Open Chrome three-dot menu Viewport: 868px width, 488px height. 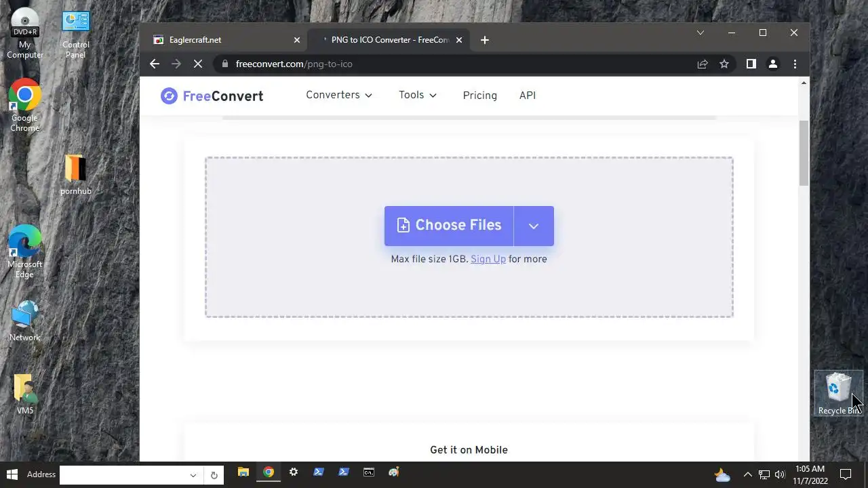click(795, 64)
